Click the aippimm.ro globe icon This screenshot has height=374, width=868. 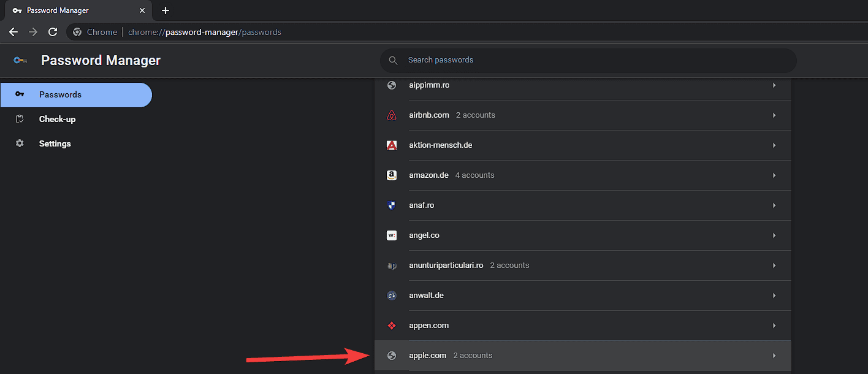pos(392,85)
